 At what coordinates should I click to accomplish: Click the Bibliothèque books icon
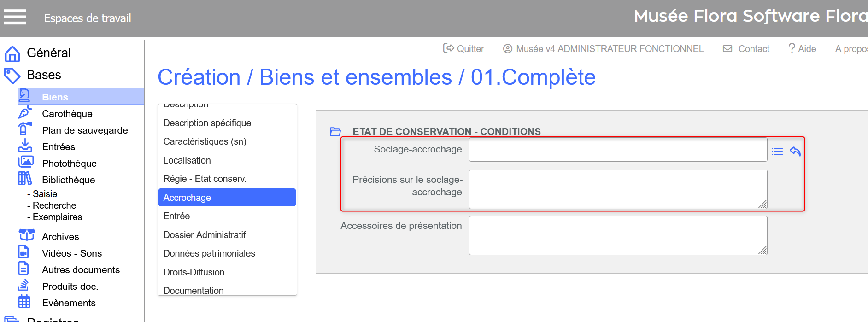[x=25, y=178]
